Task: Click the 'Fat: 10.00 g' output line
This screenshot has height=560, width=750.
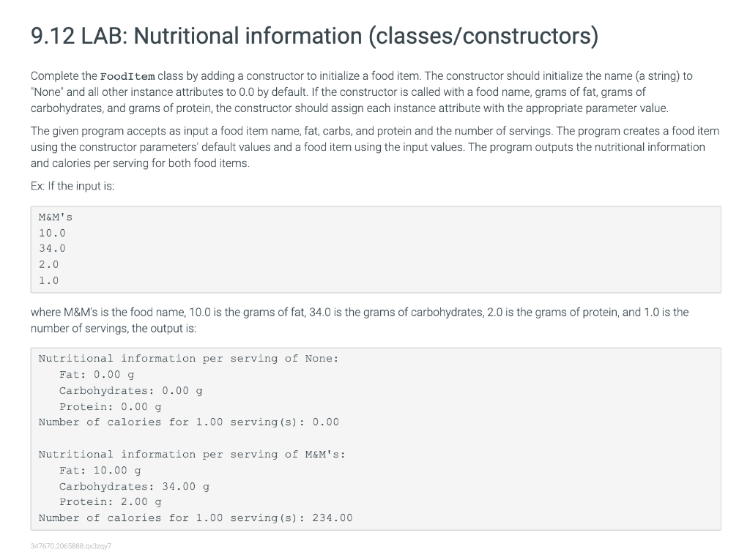Action: point(100,470)
